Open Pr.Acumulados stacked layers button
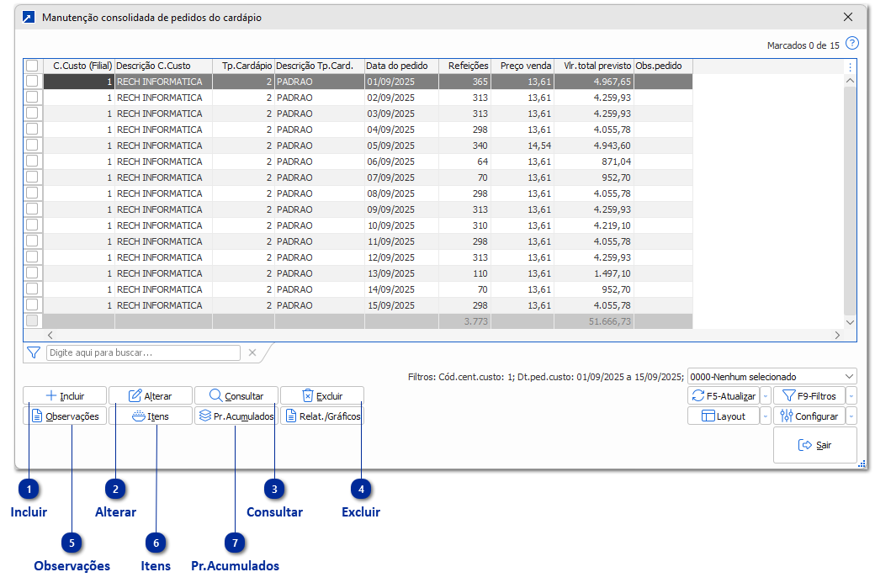The image size is (875, 588). coord(236,416)
